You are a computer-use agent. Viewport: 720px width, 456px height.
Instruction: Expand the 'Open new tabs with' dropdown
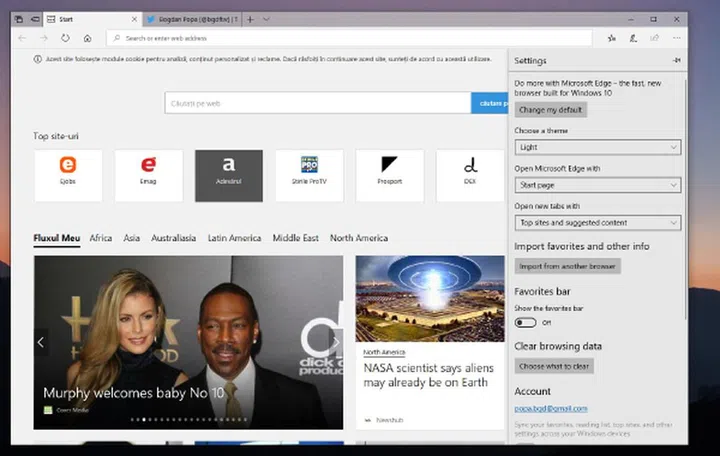pyautogui.click(x=597, y=222)
